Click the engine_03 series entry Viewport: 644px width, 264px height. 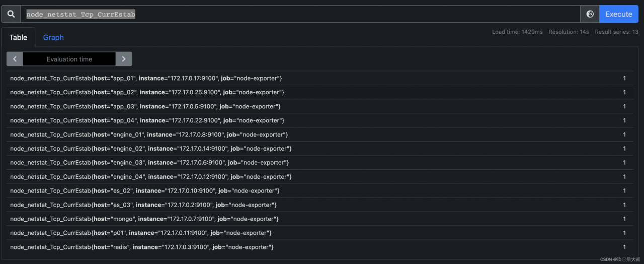(319, 163)
